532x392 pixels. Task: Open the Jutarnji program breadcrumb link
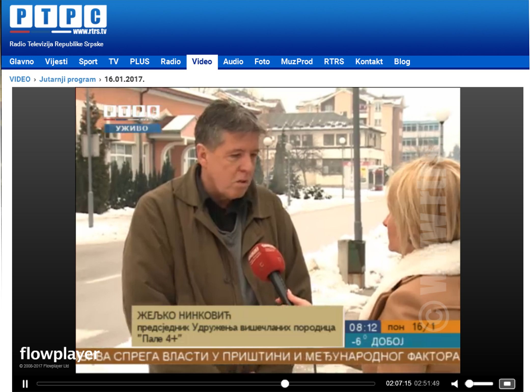pyautogui.click(x=67, y=79)
